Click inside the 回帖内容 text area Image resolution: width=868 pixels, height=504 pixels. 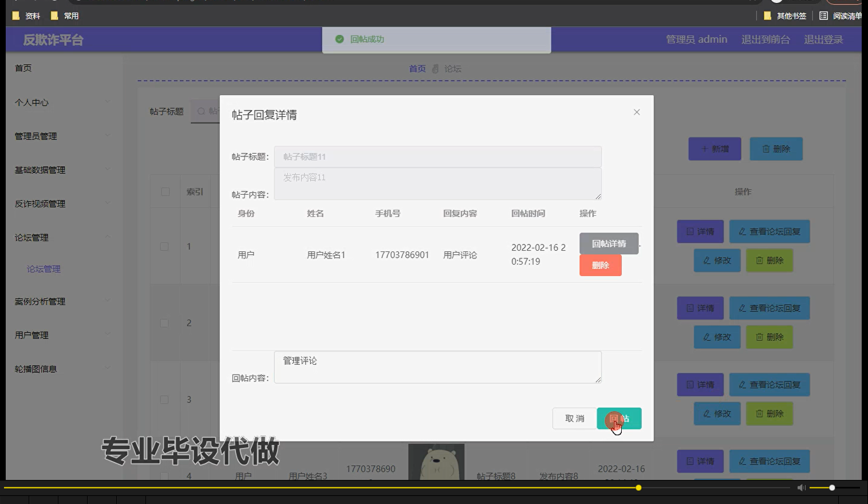(437, 367)
